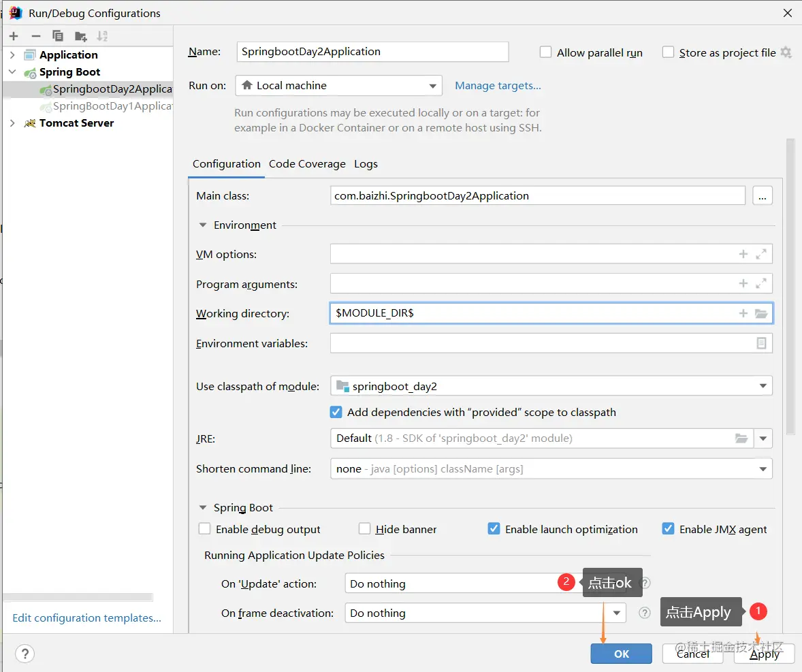The image size is (802, 672).
Task: Show help for frame deactivation policy
Action: pyautogui.click(x=645, y=613)
